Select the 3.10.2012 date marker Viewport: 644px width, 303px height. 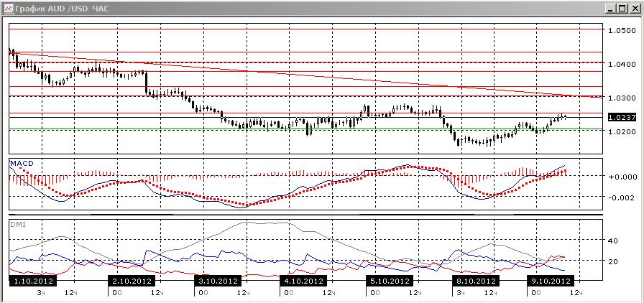tap(218, 281)
